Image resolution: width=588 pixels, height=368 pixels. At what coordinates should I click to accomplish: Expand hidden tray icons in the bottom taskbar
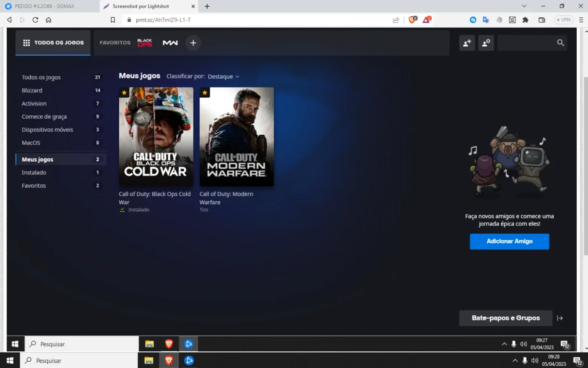(x=515, y=360)
